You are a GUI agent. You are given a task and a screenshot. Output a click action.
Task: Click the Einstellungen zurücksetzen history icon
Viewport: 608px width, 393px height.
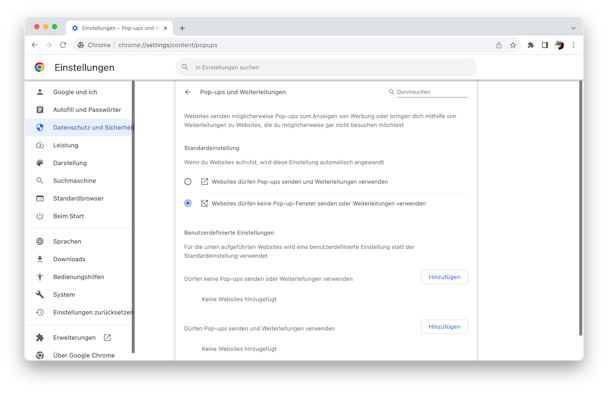(40, 312)
